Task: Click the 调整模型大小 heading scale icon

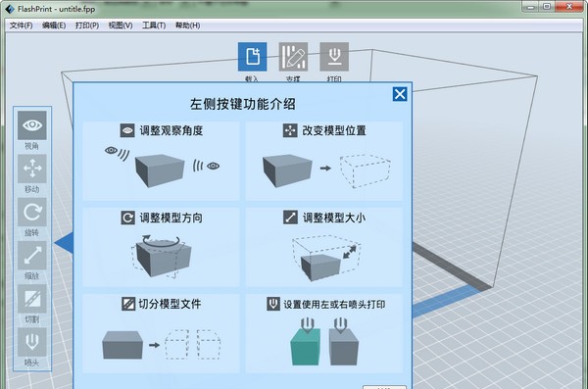Action: [x=290, y=218]
